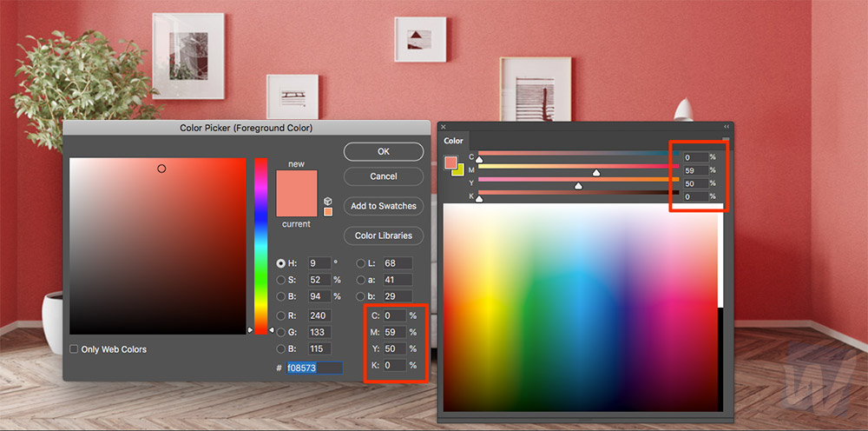Select the H hue radio button
The width and height of the screenshot is (868, 431).
(281, 263)
